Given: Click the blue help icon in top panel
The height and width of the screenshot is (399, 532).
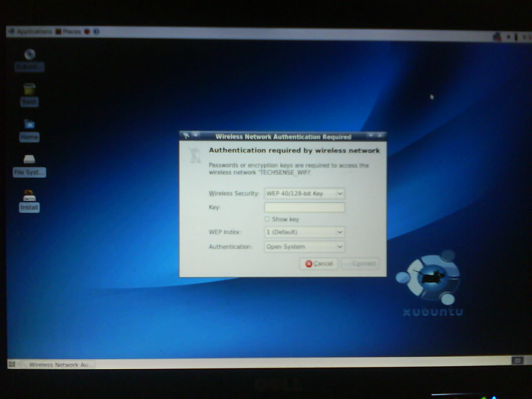Looking at the screenshot, I should tap(96, 32).
